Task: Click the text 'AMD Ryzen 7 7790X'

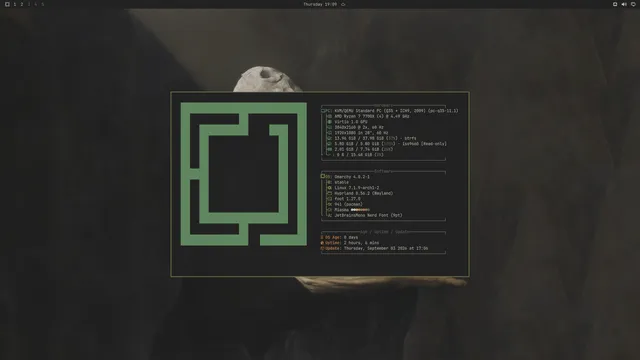Action: tap(354, 116)
